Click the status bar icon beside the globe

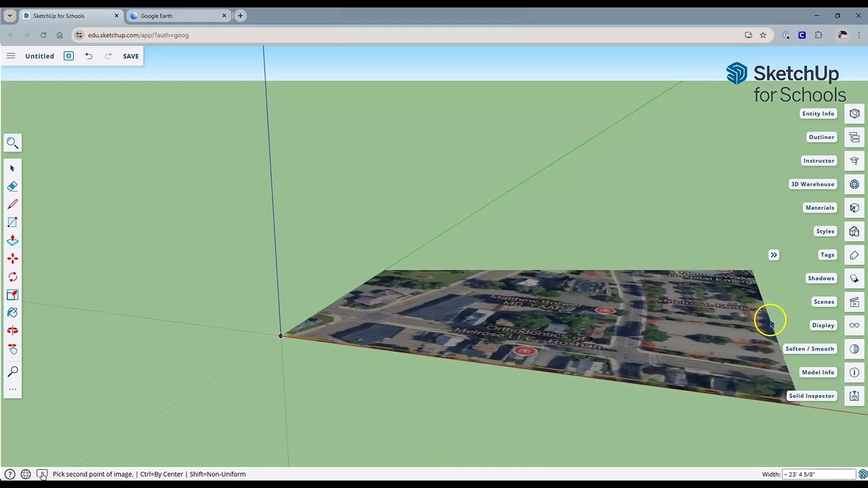click(x=41, y=474)
